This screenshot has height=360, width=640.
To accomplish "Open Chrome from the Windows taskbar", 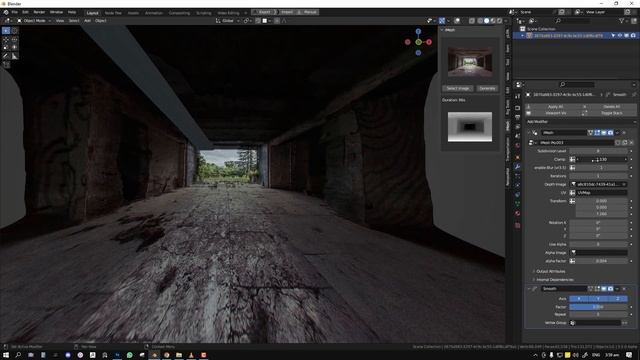I will (x=167, y=355).
